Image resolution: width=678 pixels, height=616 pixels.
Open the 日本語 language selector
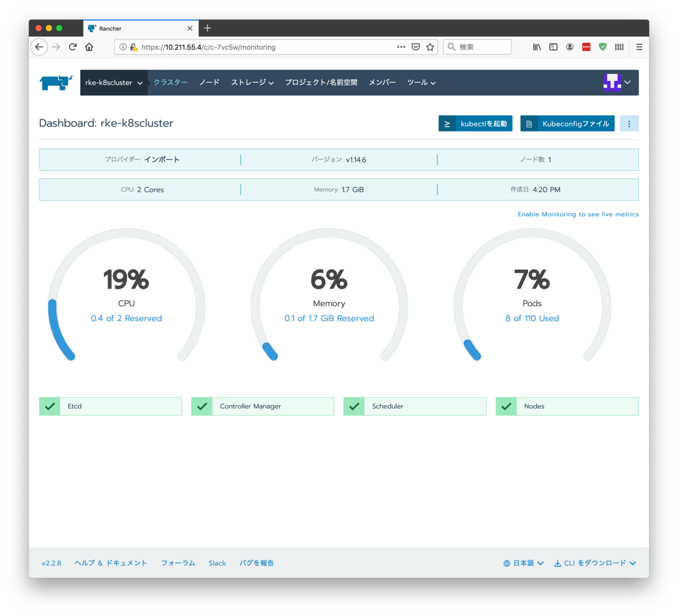[x=523, y=563]
